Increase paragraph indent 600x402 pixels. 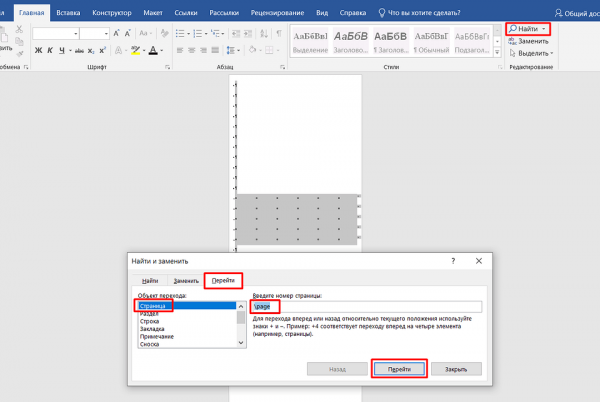(248, 33)
